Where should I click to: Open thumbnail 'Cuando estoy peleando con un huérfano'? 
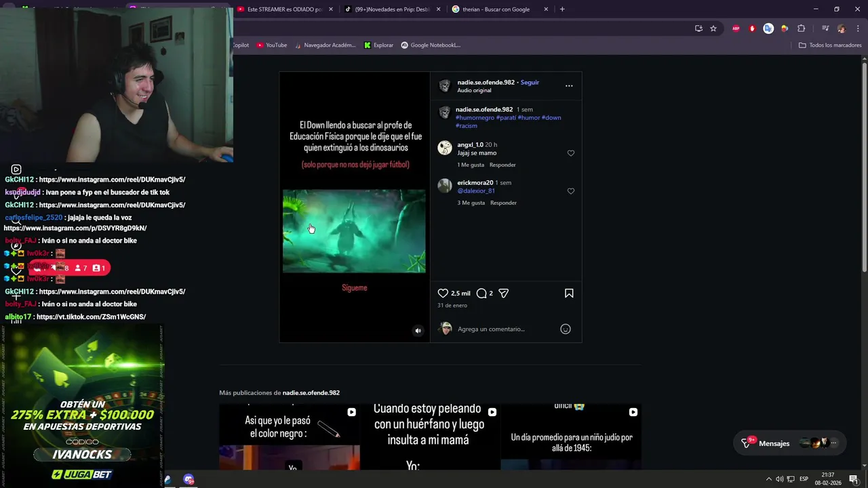tap(430, 437)
